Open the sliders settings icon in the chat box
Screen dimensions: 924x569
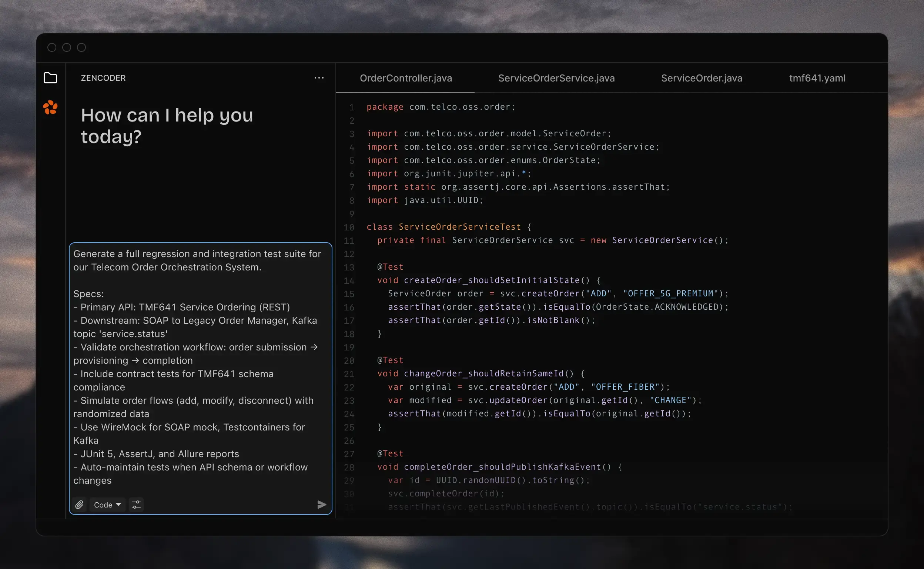pos(136,505)
